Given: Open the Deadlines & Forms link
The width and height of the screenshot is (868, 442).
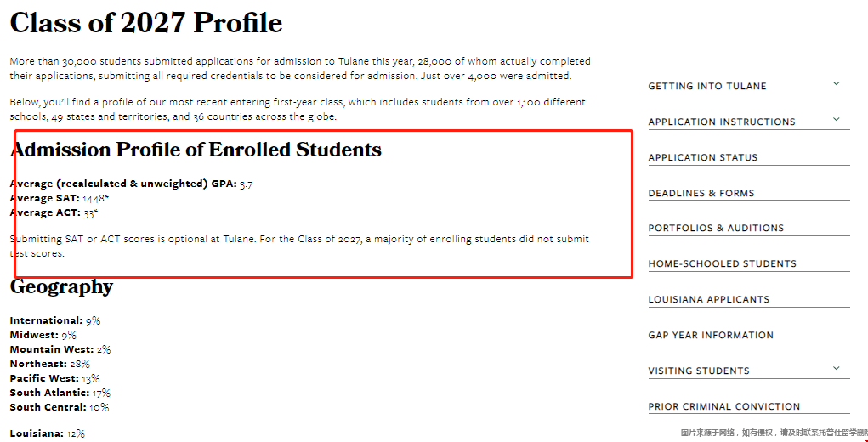Looking at the screenshot, I should point(701,193).
